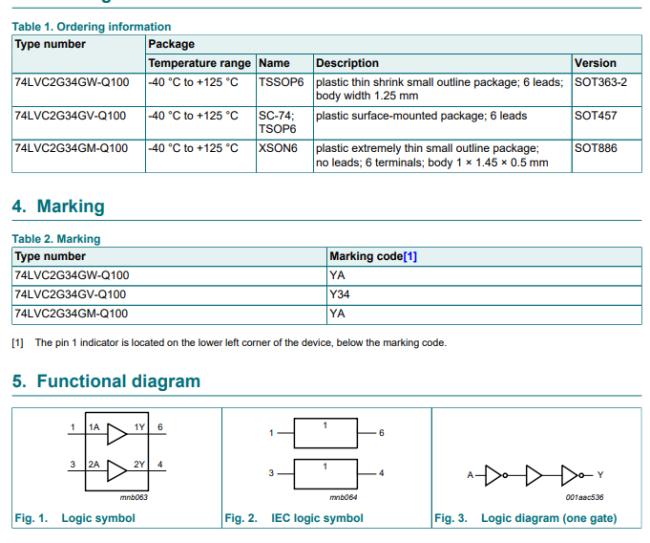Click the SOT886 version cell

(594, 148)
